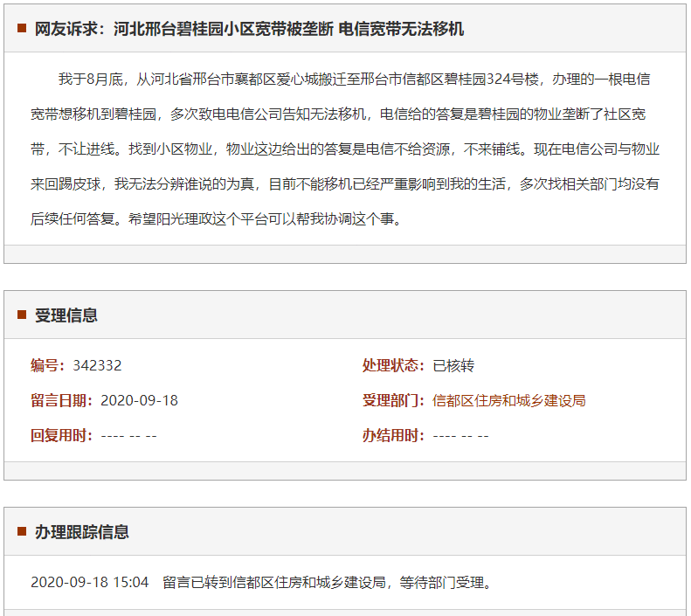Image resolution: width=691 pixels, height=616 pixels.
Task: Click the 留言日期 field label
Action: coord(62,400)
